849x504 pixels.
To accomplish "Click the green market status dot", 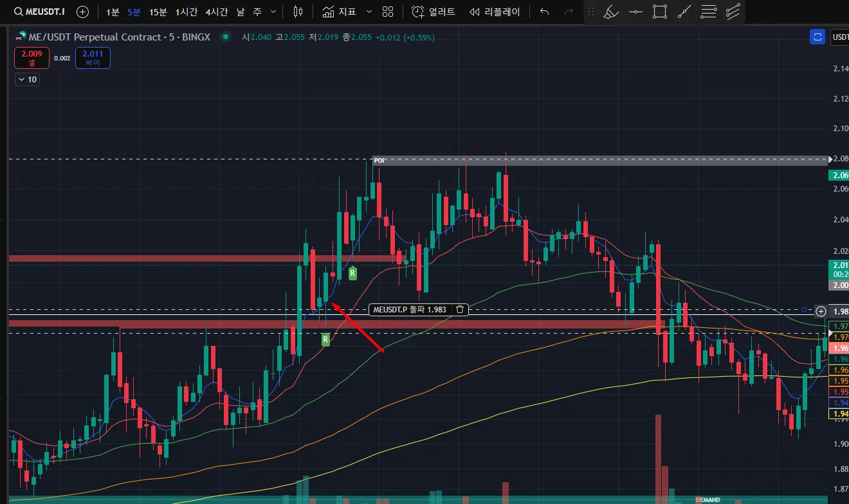I will 225,37.
